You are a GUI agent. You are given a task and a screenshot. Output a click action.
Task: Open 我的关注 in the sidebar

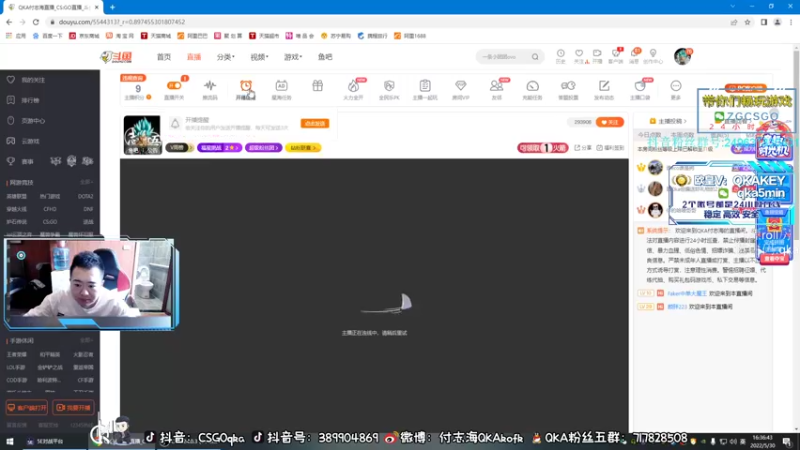(x=33, y=80)
